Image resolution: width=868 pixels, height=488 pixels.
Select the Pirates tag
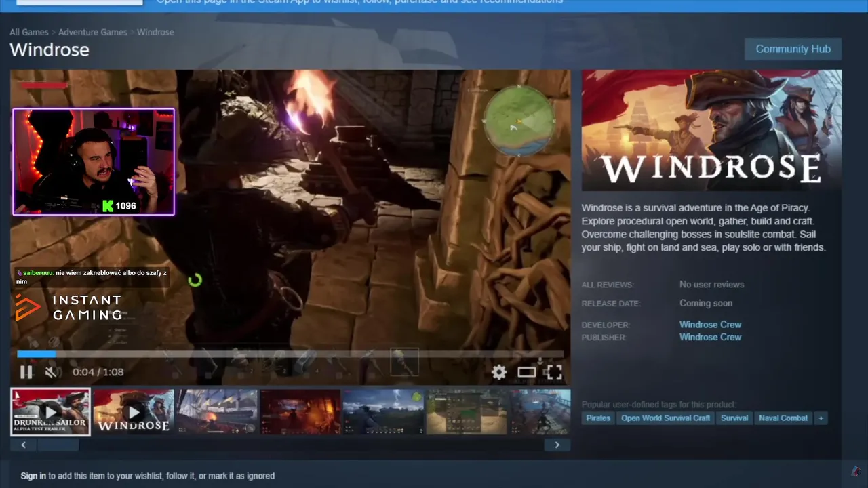(598, 418)
